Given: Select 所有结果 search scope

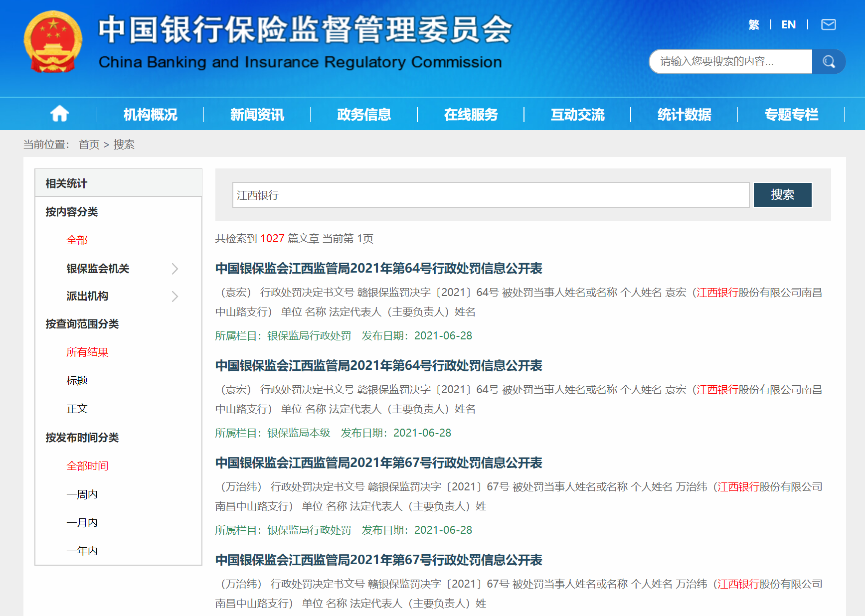Looking at the screenshot, I should click(87, 352).
